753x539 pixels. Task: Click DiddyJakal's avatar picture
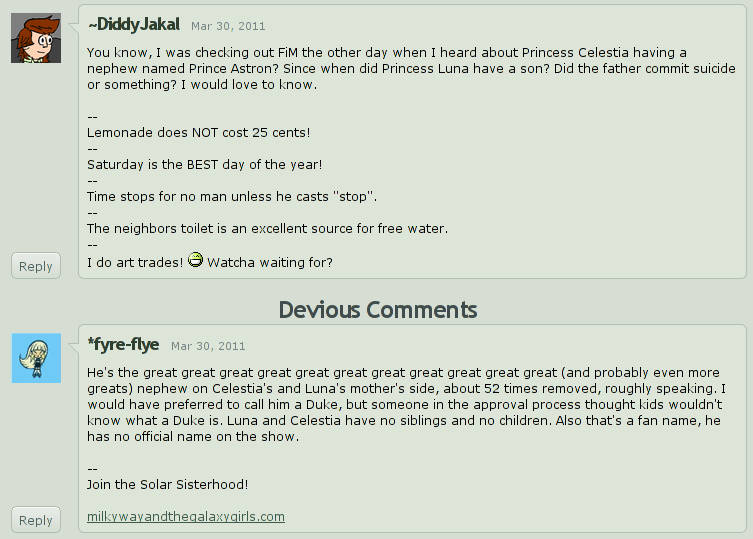coord(36,39)
